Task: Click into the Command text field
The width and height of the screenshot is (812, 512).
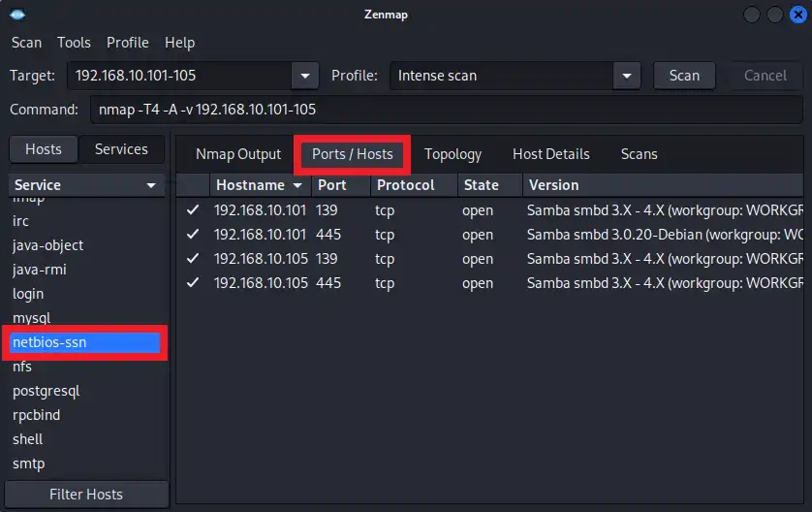Action: click(x=447, y=110)
